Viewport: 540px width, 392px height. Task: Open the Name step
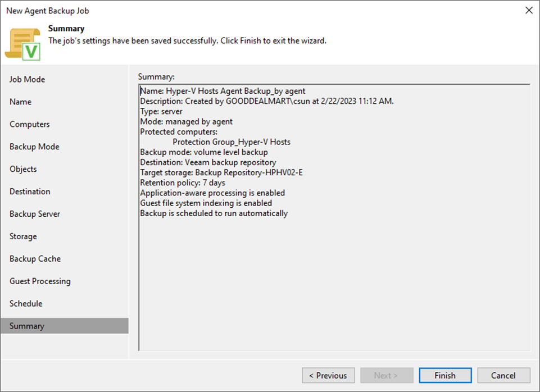[20, 102]
